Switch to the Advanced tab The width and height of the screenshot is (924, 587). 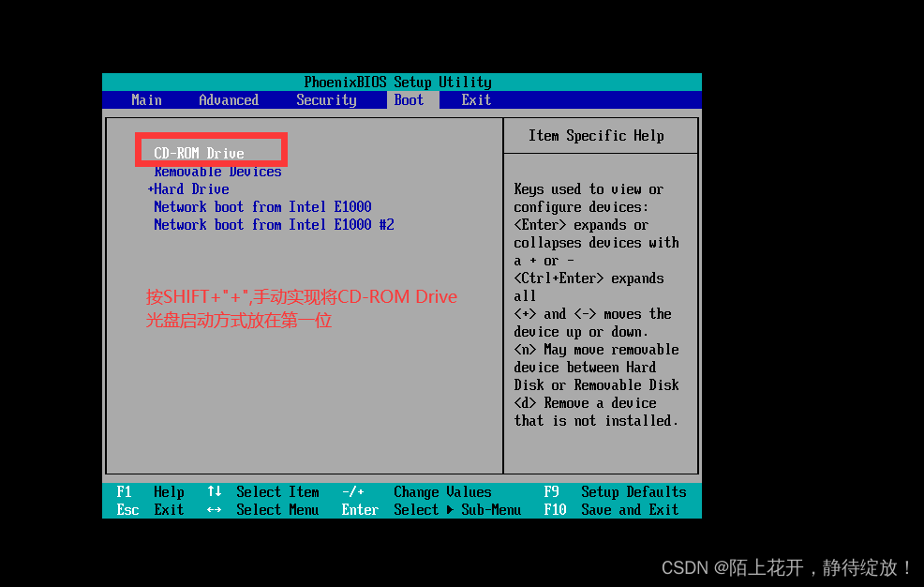(229, 100)
